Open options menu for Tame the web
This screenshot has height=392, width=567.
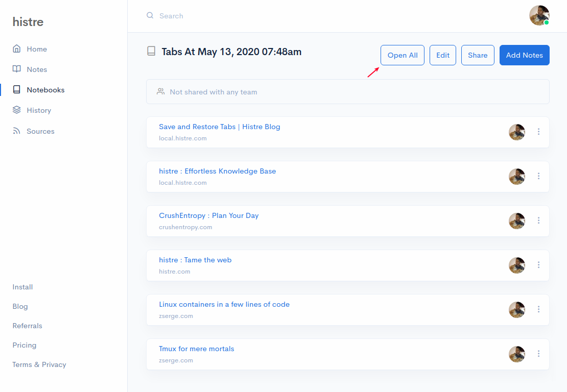(x=538, y=265)
